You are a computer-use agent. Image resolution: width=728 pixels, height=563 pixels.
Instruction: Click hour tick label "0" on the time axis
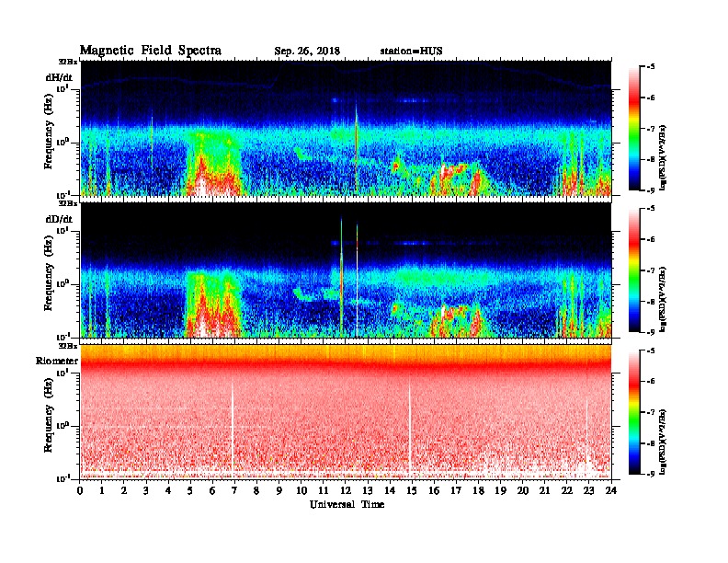[80, 490]
